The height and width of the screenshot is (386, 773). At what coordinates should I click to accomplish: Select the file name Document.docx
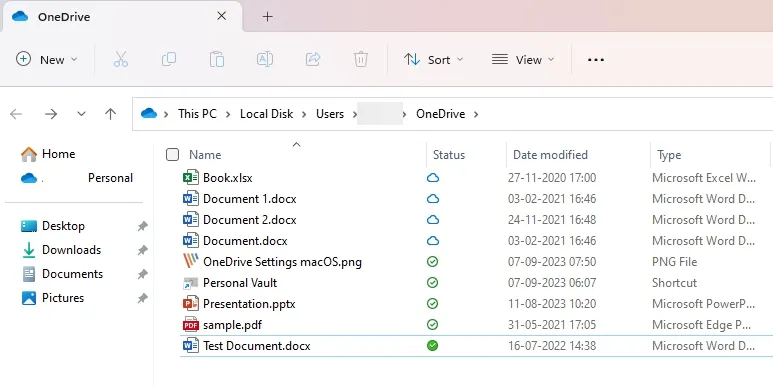coord(245,241)
